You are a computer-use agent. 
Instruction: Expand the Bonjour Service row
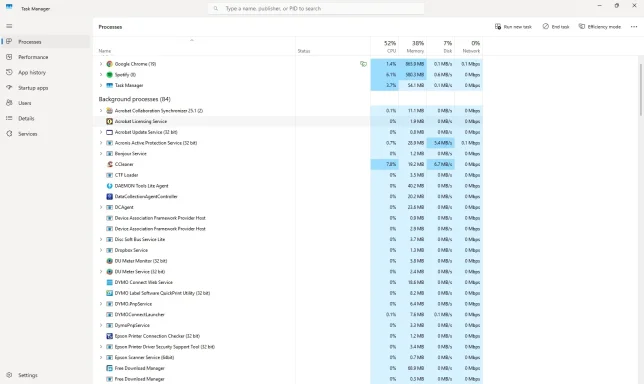(101, 154)
